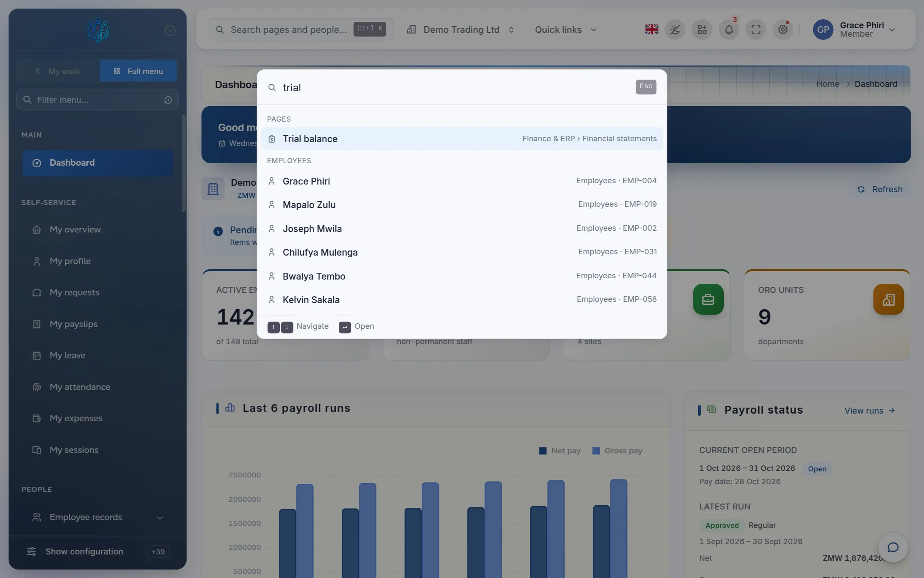The width and height of the screenshot is (924, 578).
Task: Follow the View runs link
Action: pos(870,411)
